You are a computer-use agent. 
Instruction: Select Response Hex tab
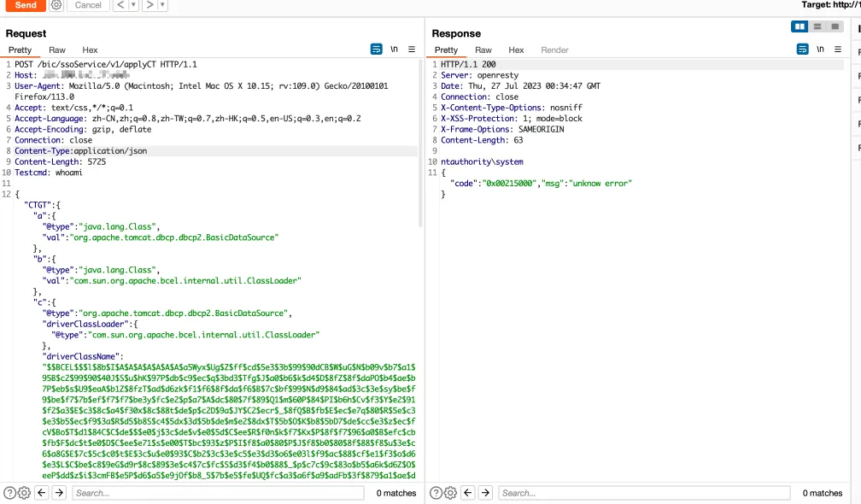point(516,50)
